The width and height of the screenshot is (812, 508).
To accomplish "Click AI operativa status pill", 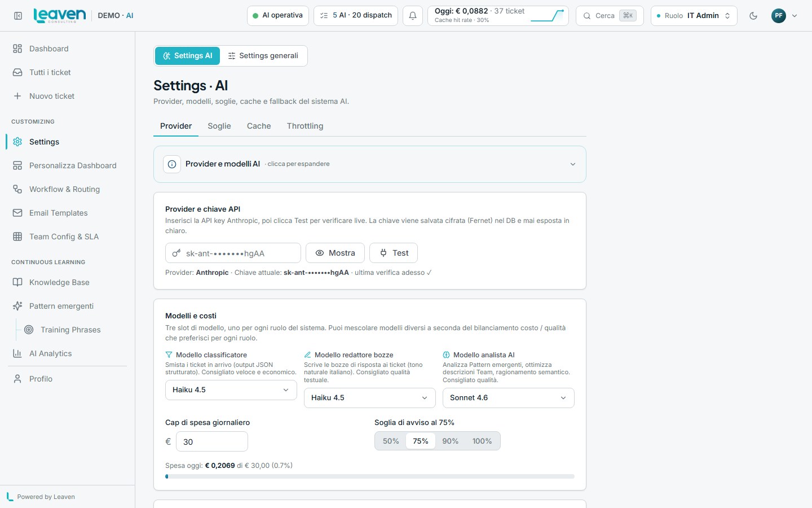I will point(278,16).
